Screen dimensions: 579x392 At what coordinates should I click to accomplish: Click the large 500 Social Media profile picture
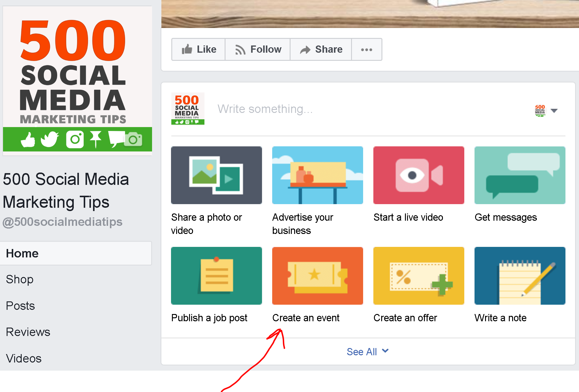pyautogui.click(x=77, y=81)
